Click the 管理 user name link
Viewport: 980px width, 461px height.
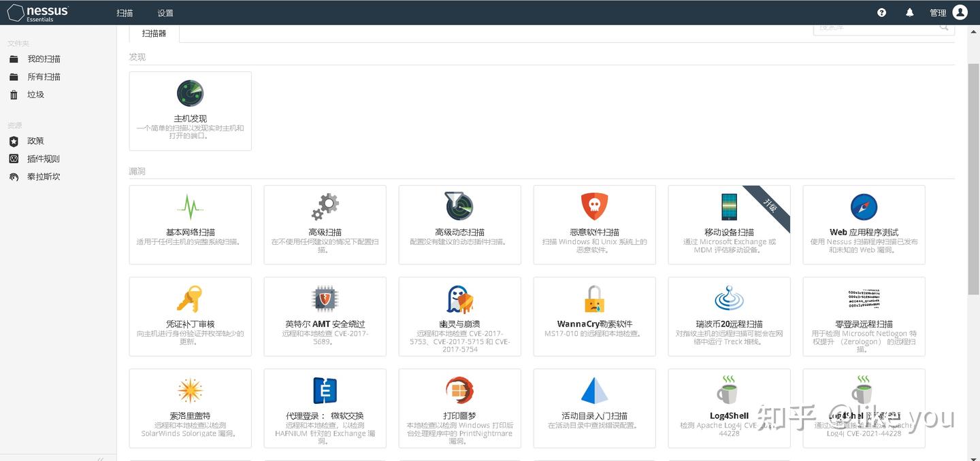[x=938, y=13]
